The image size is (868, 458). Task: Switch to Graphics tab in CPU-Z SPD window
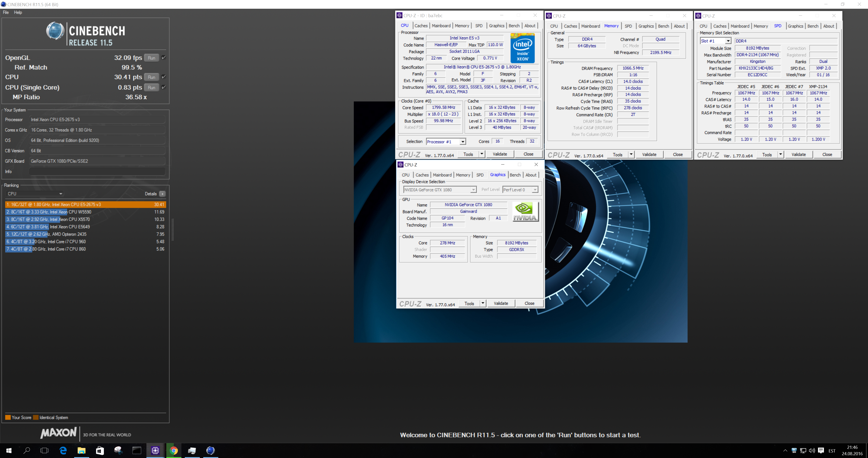[x=795, y=26]
